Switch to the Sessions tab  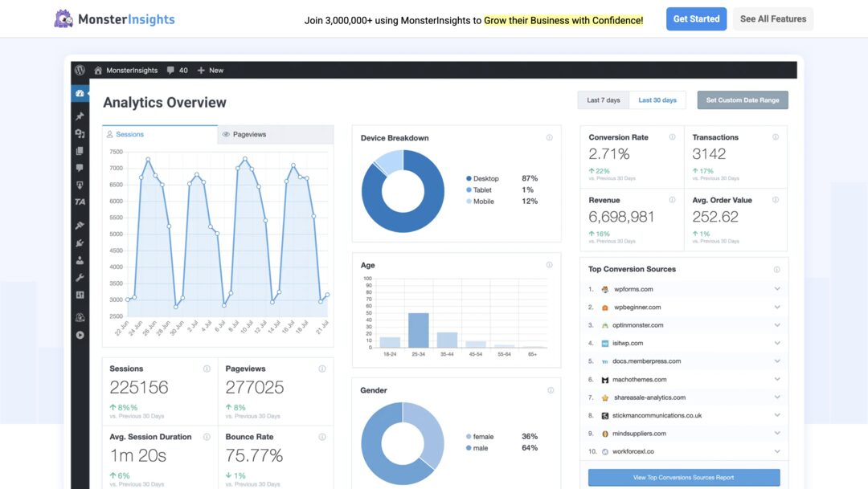[160, 135]
